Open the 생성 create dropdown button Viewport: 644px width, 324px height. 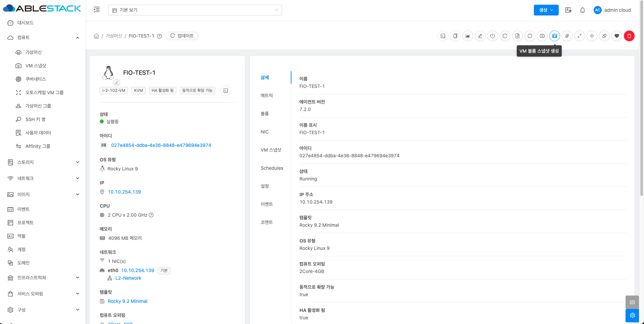pyautogui.click(x=546, y=10)
